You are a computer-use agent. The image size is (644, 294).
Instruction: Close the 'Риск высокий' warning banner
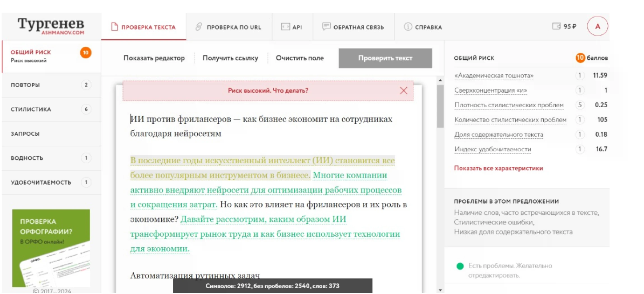tap(403, 90)
